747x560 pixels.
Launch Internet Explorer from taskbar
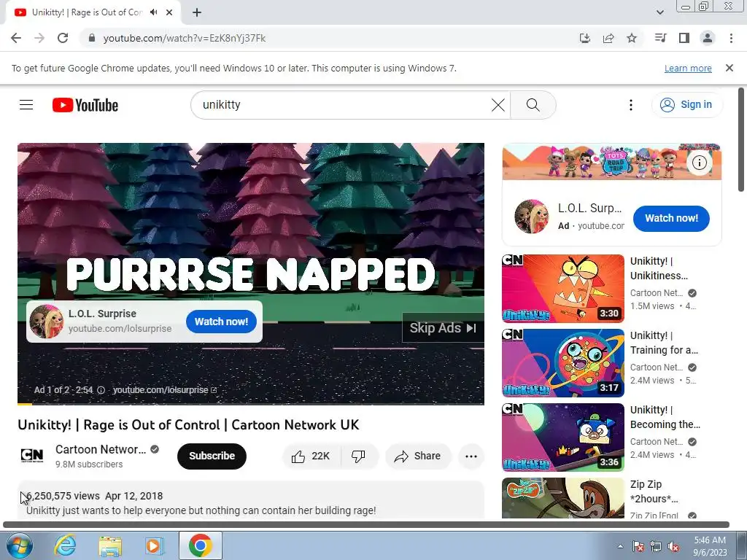[65, 545]
